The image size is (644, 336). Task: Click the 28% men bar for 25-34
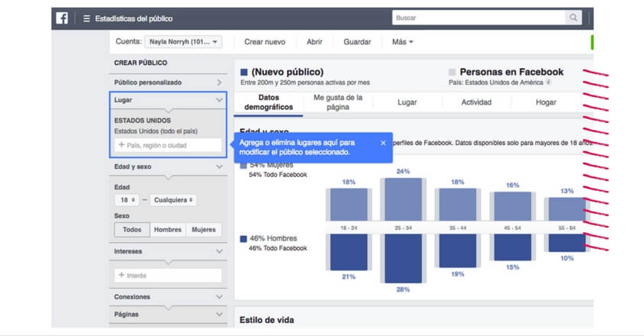tap(403, 258)
